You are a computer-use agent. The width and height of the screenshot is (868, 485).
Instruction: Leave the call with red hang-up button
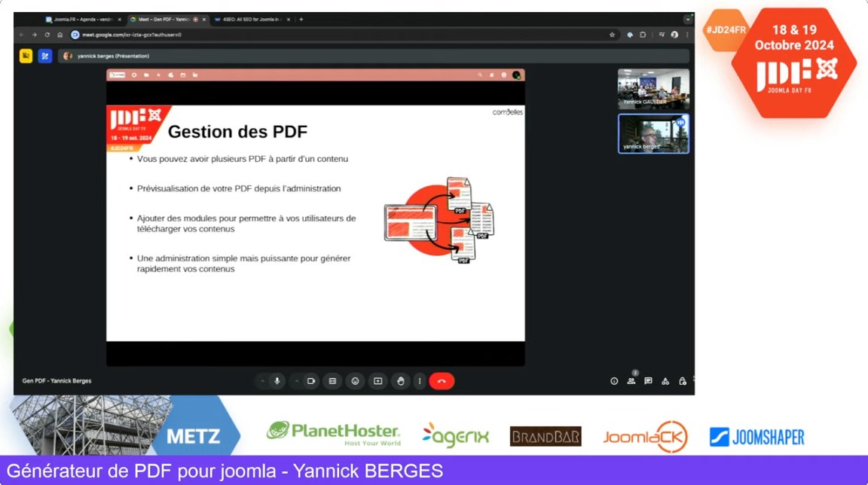442,381
